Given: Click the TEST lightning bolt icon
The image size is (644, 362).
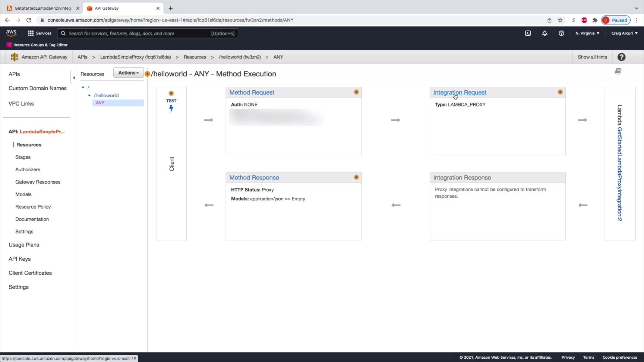Looking at the screenshot, I should (x=171, y=108).
